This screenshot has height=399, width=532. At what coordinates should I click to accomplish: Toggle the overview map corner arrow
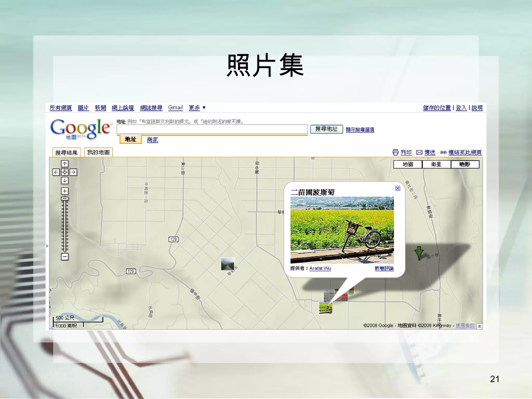pyautogui.click(x=480, y=327)
